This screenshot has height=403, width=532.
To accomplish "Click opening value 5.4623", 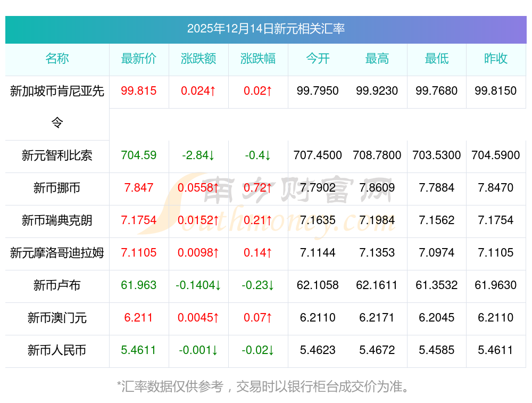I will click(318, 350).
